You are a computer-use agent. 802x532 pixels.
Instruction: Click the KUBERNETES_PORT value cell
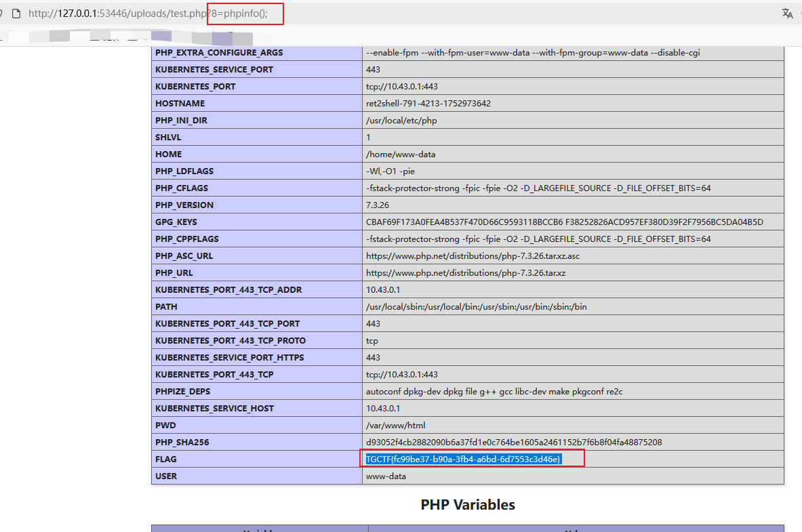(x=573, y=87)
